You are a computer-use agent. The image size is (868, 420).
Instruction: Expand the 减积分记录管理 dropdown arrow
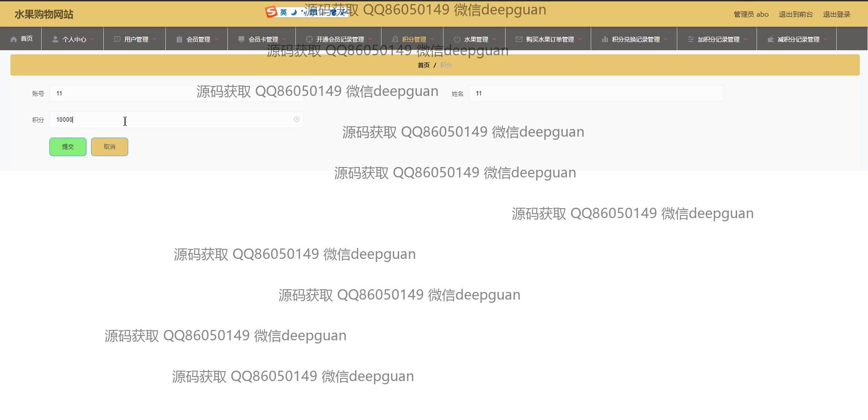(x=825, y=39)
